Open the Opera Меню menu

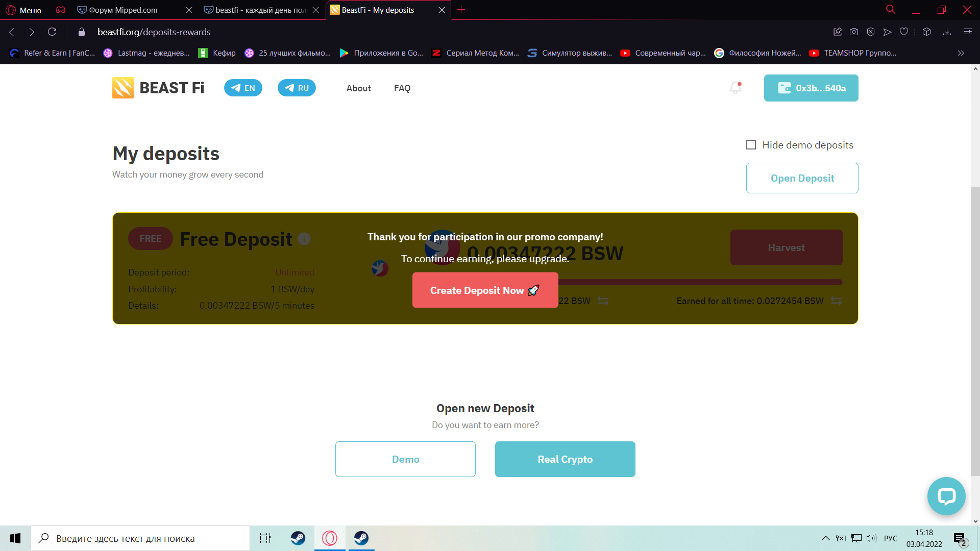(23, 10)
